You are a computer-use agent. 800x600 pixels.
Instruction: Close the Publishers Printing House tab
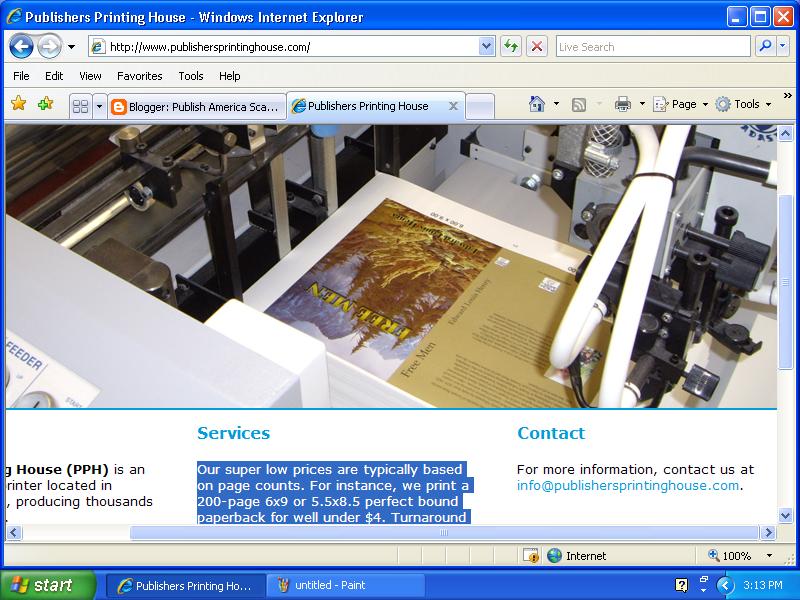[453, 103]
